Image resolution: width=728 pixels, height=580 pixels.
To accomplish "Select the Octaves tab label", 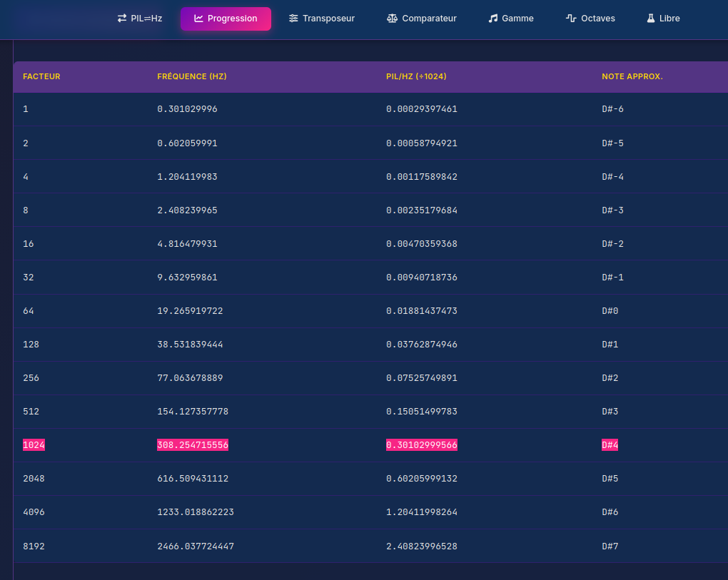I will [598, 19].
